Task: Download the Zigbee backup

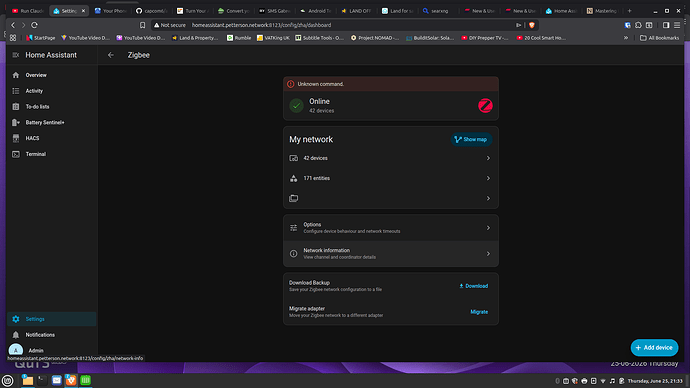Action: pyautogui.click(x=473, y=286)
